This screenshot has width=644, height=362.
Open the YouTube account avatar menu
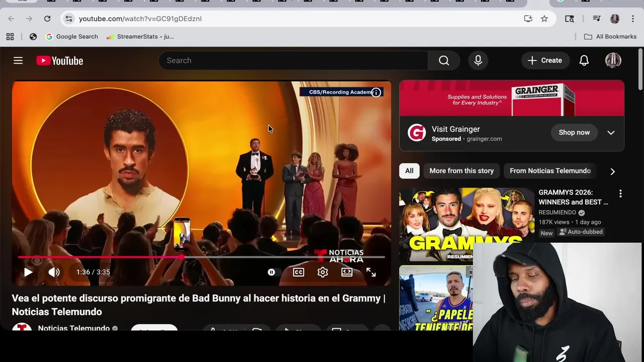(613, 60)
